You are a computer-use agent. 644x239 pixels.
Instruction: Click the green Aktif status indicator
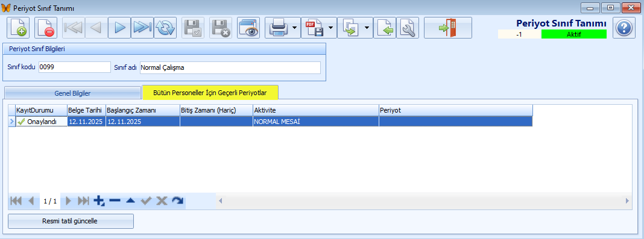[x=574, y=34]
